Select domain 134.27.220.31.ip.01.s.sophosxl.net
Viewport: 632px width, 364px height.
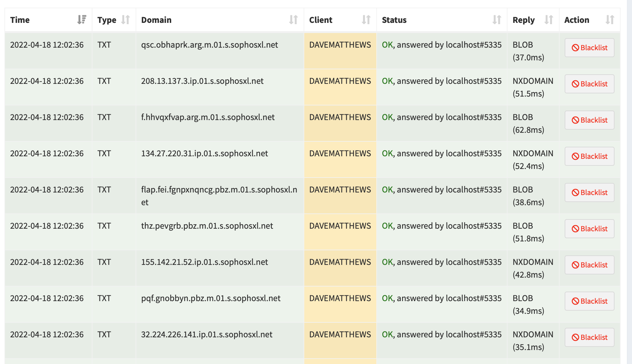205,153
